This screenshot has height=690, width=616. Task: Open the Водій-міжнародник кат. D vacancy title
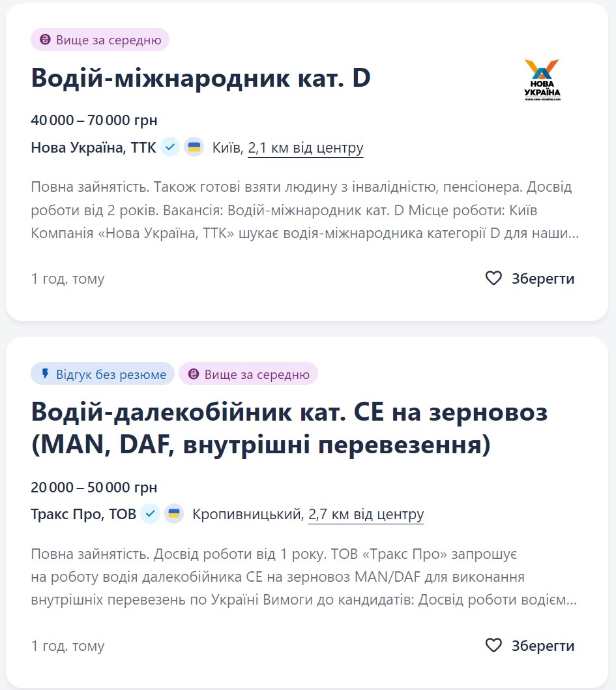201,79
